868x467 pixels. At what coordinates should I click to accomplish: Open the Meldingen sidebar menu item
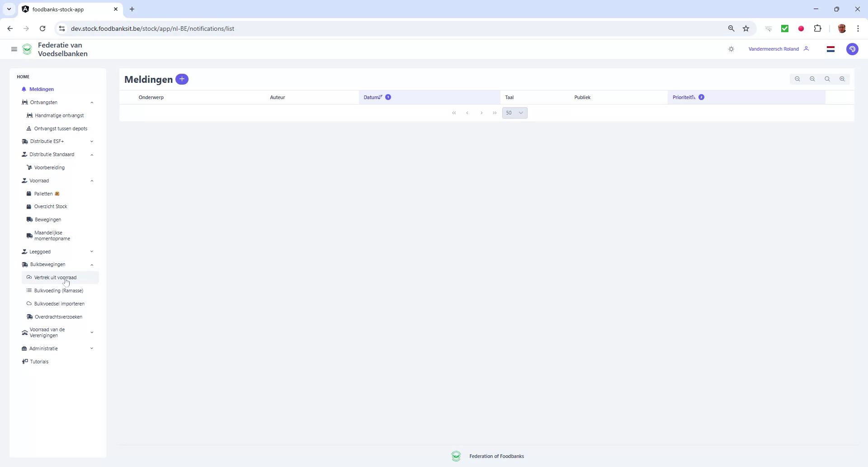pos(41,89)
